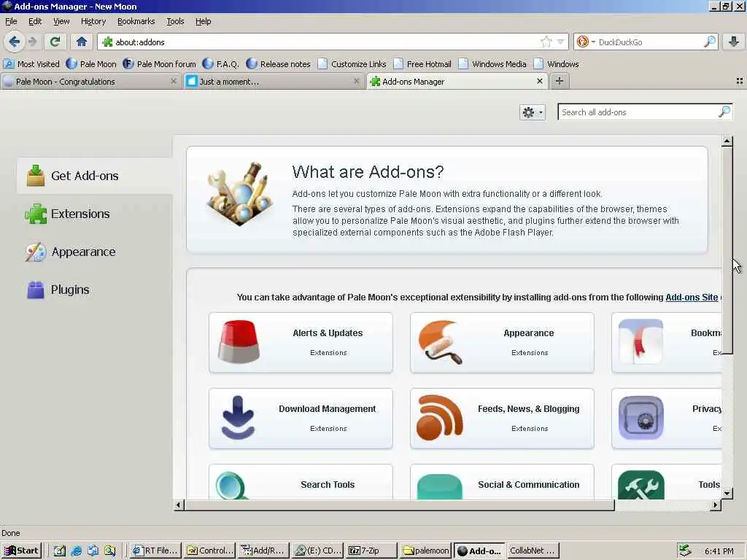The width and height of the screenshot is (747, 560).
Task: Open the add-ons gear tools dropdown
Action: (532, 112)
